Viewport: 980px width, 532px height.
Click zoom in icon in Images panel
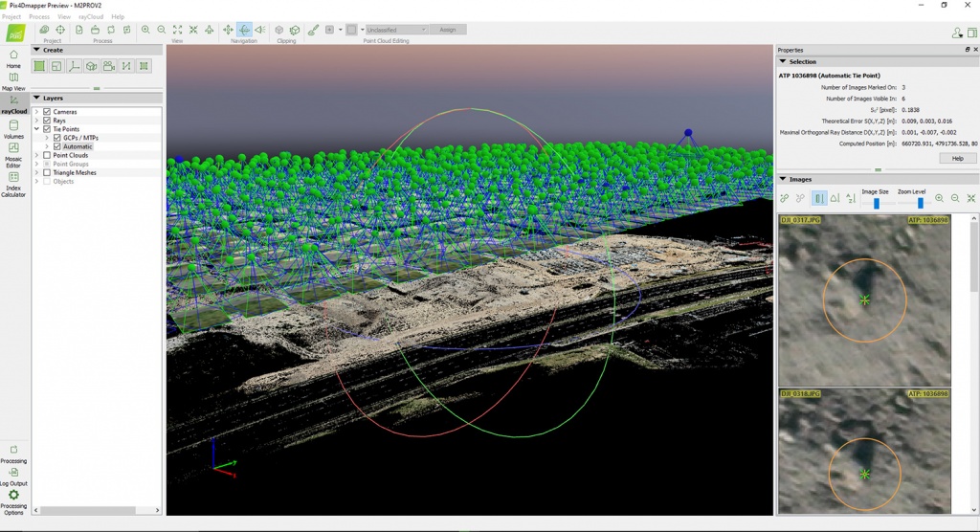[x=939, y=199]
